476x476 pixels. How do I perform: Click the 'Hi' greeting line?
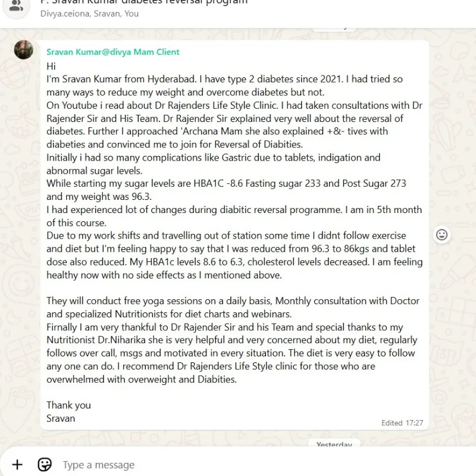tap(51, 66)
